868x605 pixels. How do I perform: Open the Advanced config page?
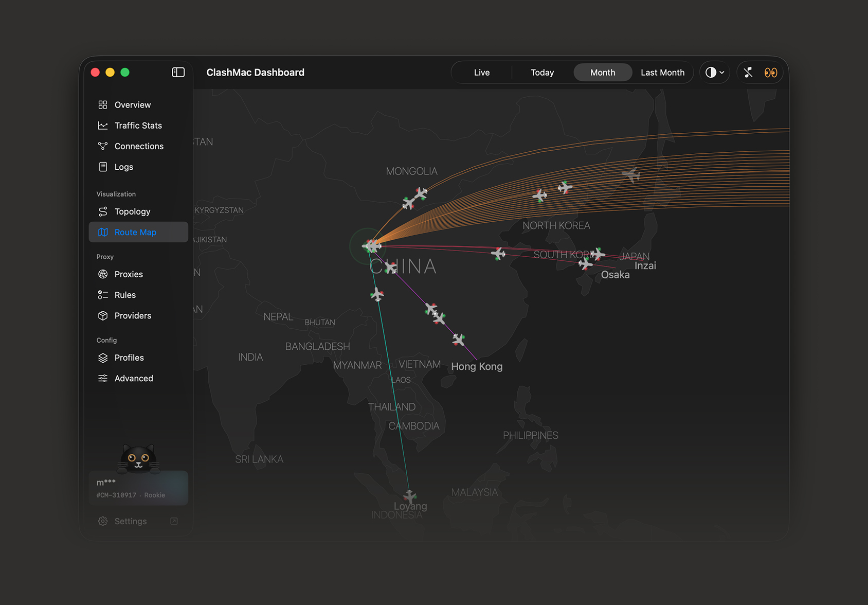138,378
